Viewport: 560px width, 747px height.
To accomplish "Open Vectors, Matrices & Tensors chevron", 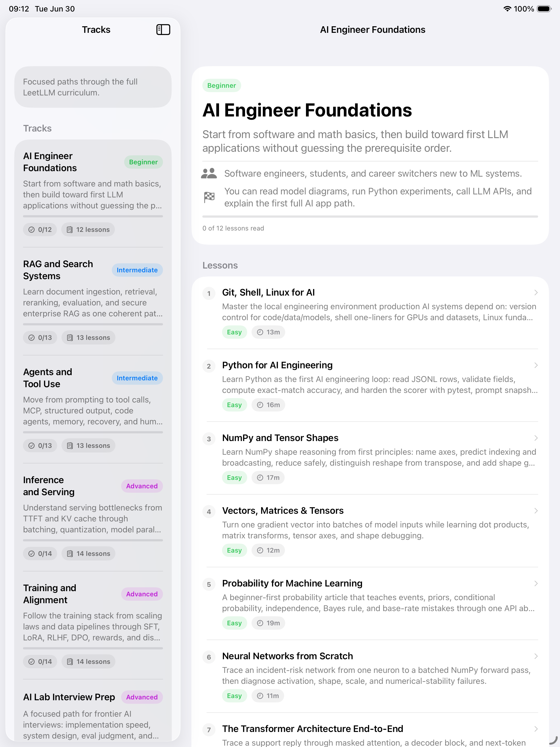I will click(x=536, y=510).
